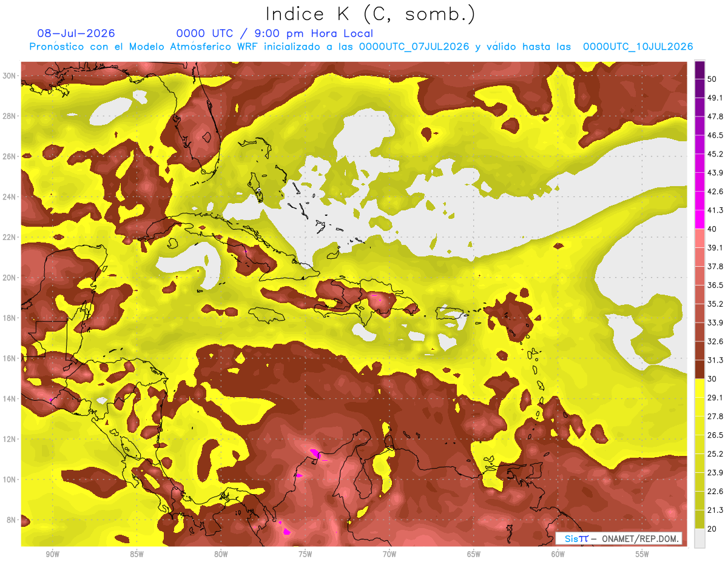Image resolution: width=728 pixels, height=562 pixels.
Task: Click the magenta swatch between 40 and 41.3
Action: [700, 219]
